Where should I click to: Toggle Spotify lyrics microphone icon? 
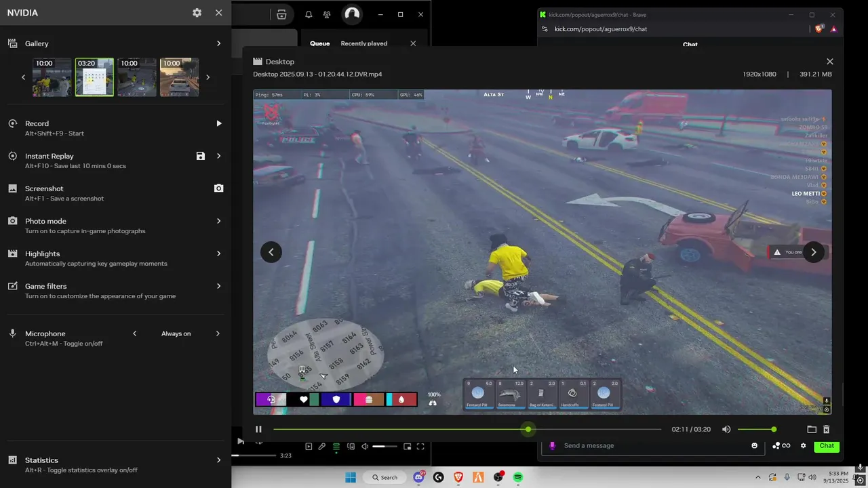pos(322,447)
